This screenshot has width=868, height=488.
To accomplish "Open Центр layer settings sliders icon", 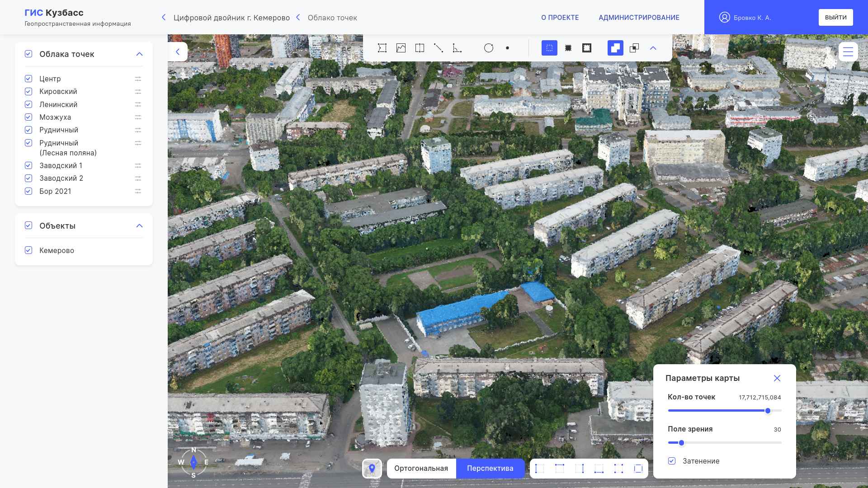I will coord(138,79).
